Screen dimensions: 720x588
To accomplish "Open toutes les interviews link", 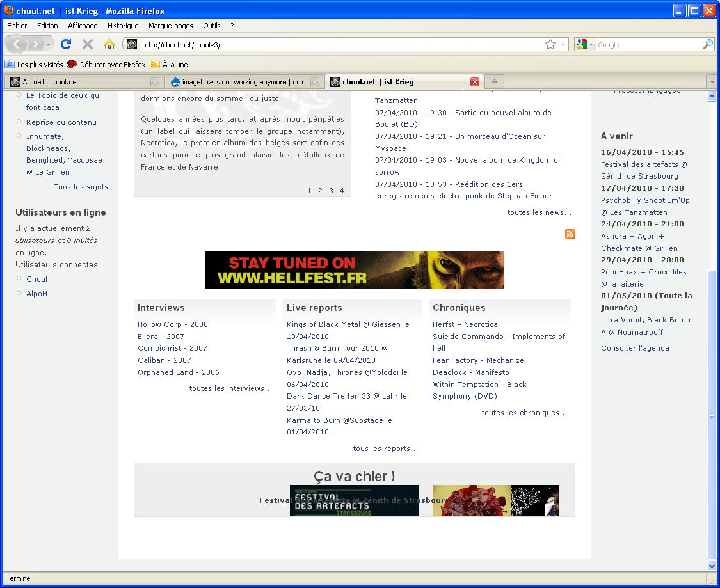I will 230,388.
